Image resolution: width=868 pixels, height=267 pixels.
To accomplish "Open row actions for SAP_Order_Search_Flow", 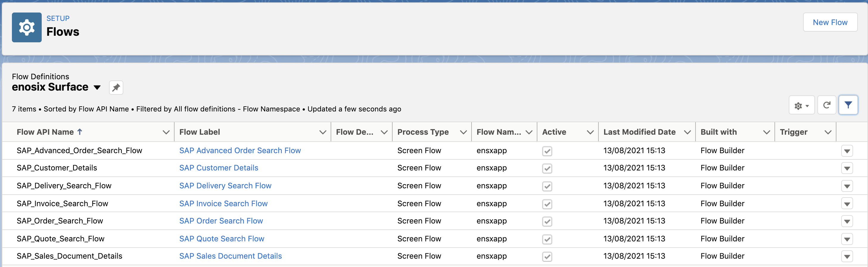I will [847, 221].
